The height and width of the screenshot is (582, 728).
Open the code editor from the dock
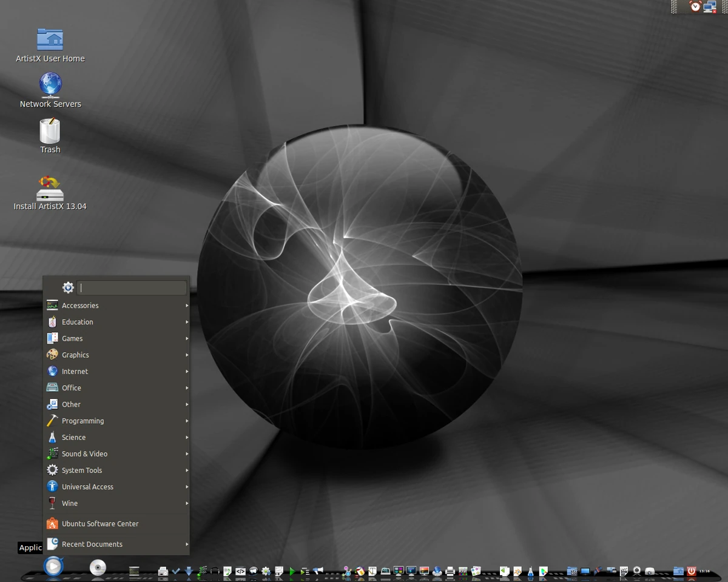pos(240,570)
